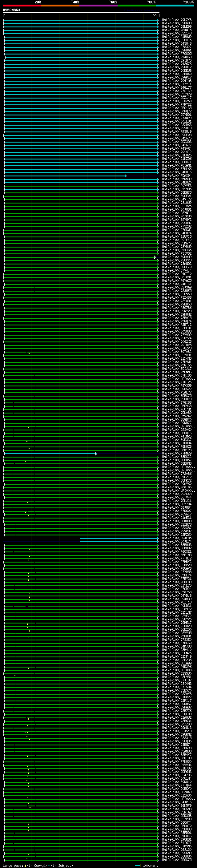Open hit UniRef100_Q43848
This screenshot has width=197, height=868.
[176, 43]
